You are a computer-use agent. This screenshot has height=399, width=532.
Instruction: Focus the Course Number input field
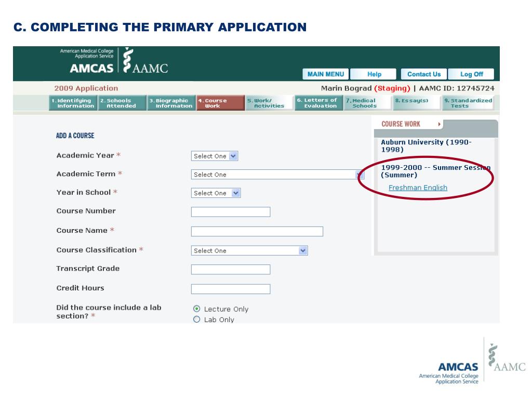(231, 212)
